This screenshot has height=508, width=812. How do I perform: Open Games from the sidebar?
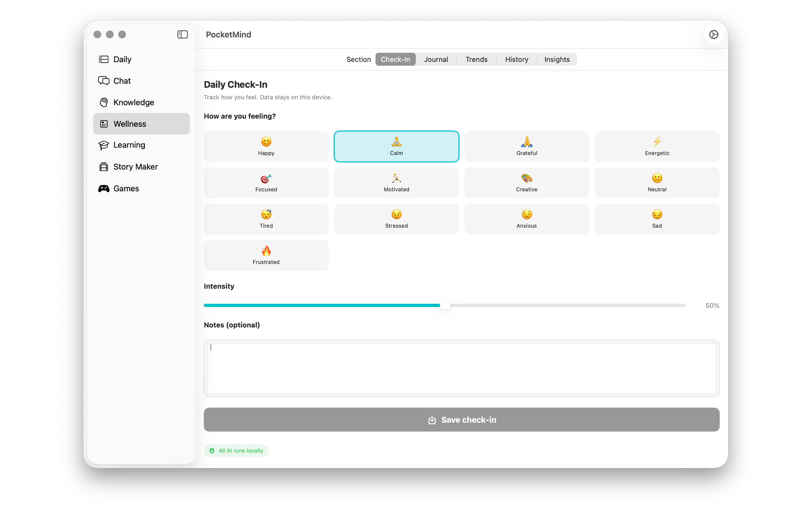pos(141,189)
